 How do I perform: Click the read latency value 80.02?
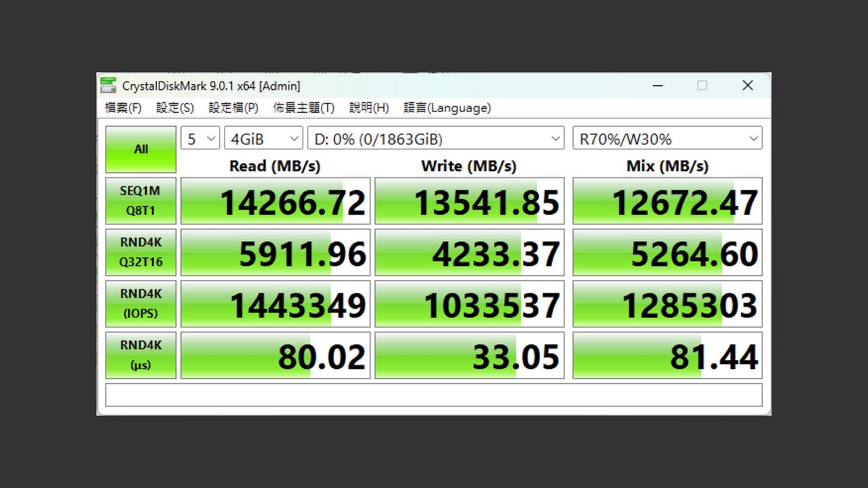(x=276, y=356)
